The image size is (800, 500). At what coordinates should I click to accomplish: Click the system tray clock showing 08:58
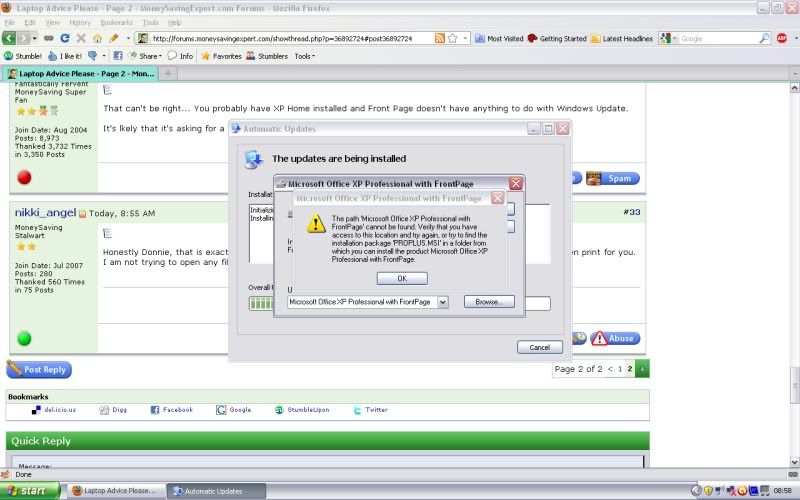783,491
